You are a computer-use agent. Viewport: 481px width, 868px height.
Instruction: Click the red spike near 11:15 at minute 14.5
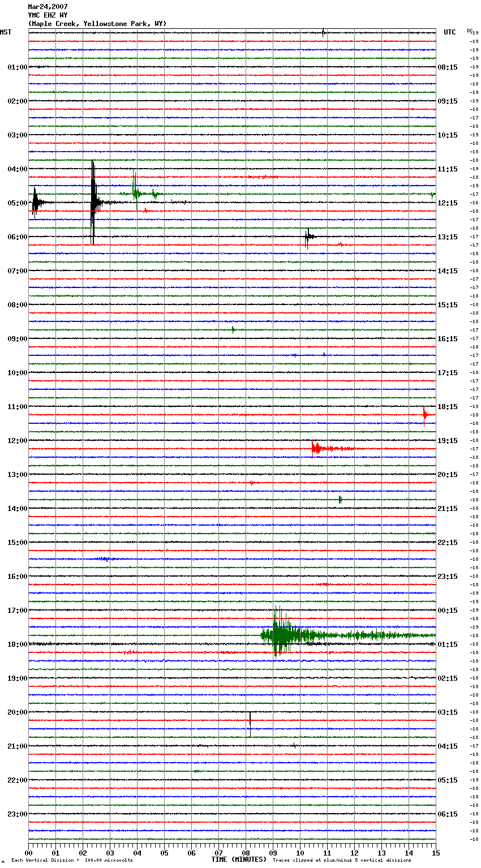(425, 415)
